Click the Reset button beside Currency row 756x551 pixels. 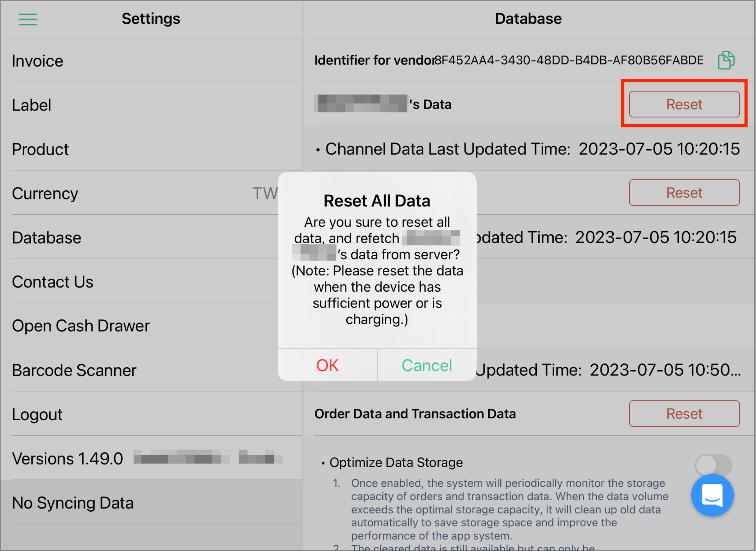[x=684, y=193]
